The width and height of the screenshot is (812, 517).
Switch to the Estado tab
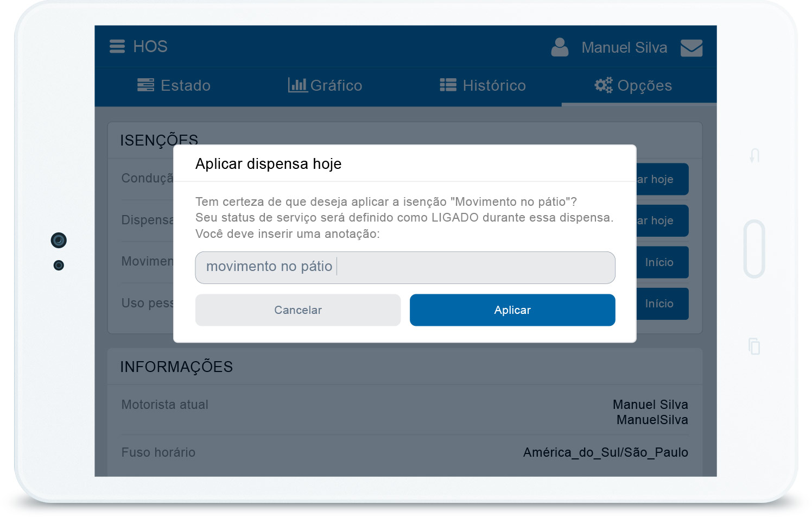coord(174,86)
